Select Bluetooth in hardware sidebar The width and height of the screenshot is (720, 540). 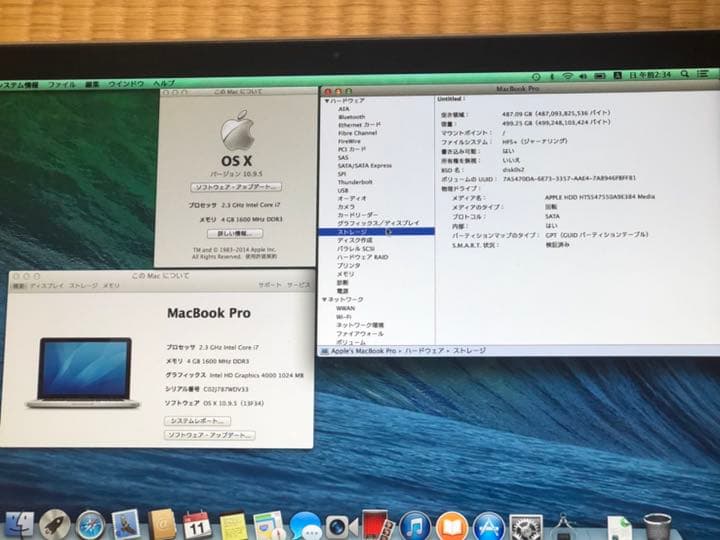click(x=352, y=117)
